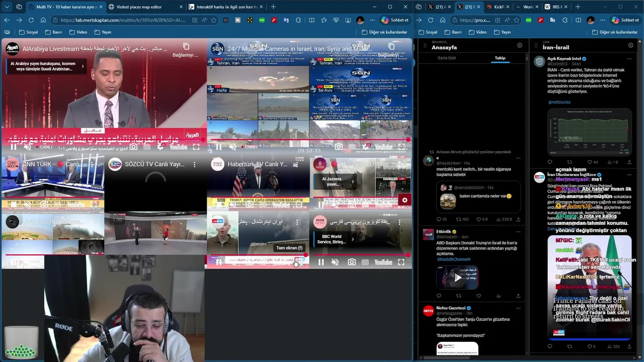Open Video bookmarks folder in left browser

78,32
